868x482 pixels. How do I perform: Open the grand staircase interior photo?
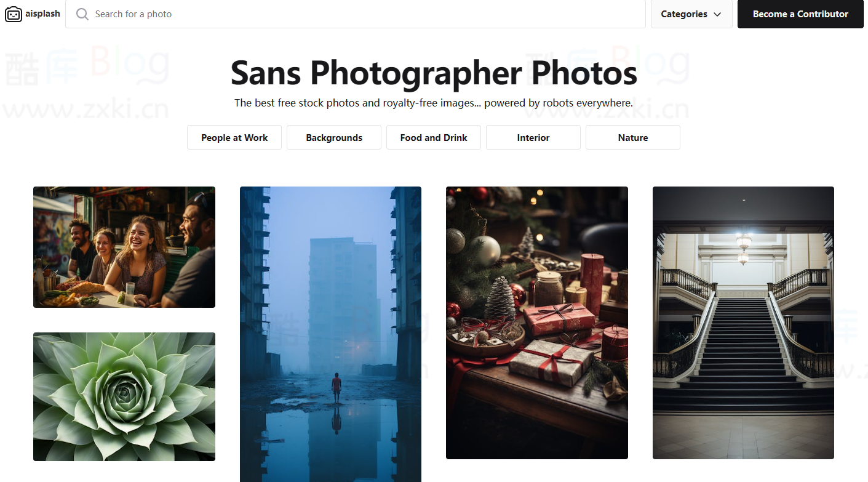click(743, 323)
